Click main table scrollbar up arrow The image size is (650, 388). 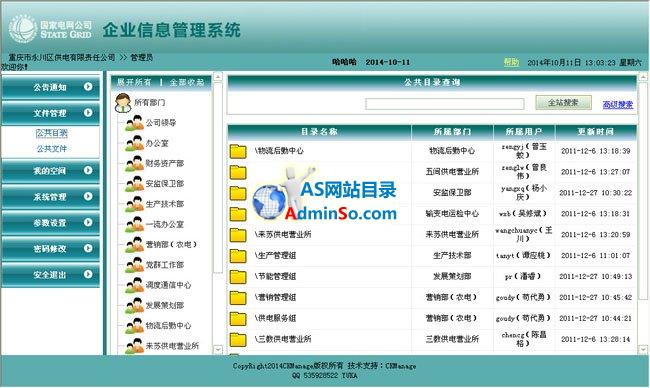pos(643,77)
